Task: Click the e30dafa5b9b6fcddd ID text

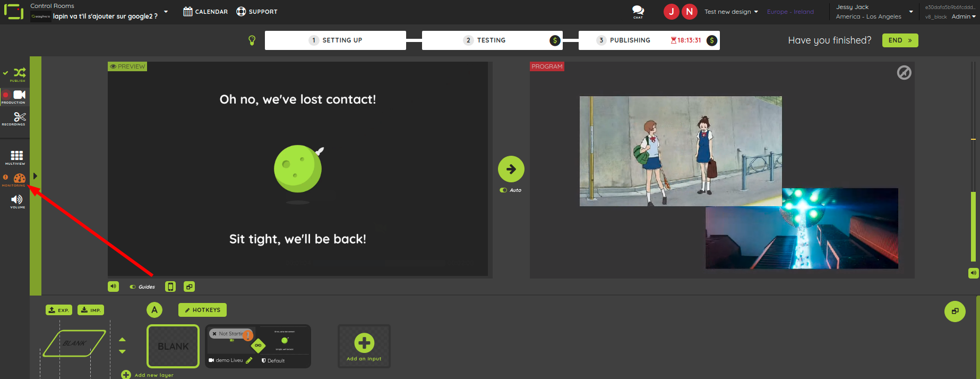Action: [x=950, y=7]
